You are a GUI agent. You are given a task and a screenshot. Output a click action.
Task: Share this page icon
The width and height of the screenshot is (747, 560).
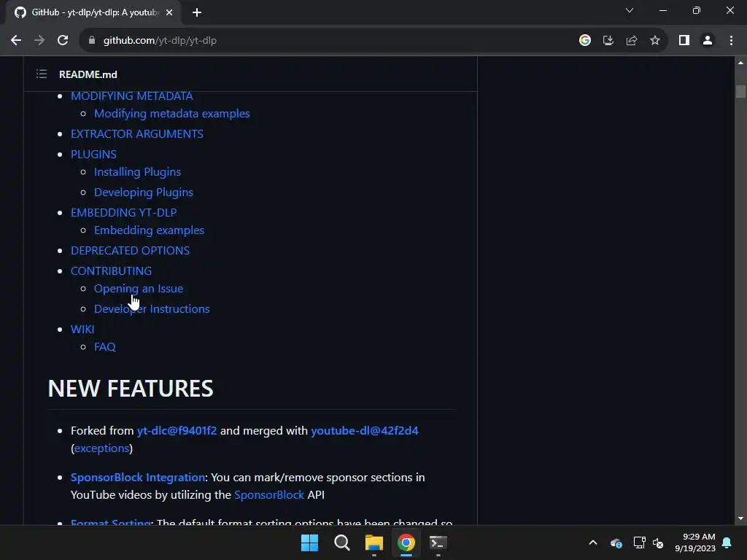[632, 41]
